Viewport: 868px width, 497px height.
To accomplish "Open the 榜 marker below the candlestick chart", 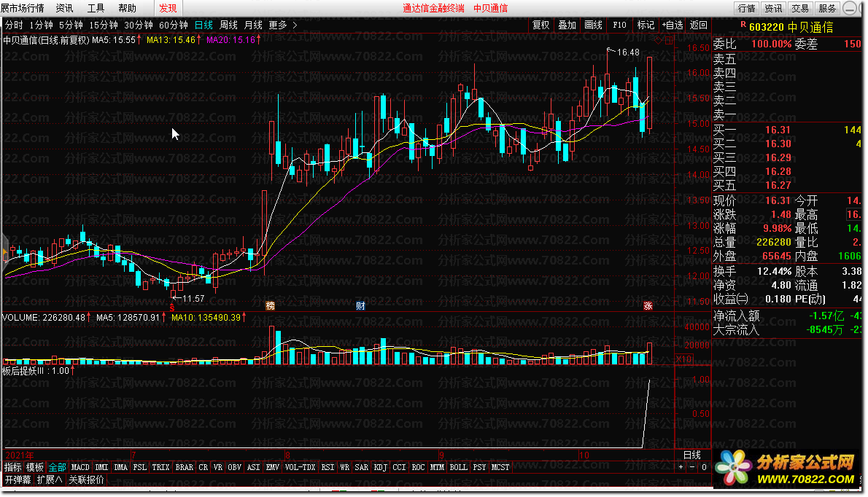I will 270,306.
